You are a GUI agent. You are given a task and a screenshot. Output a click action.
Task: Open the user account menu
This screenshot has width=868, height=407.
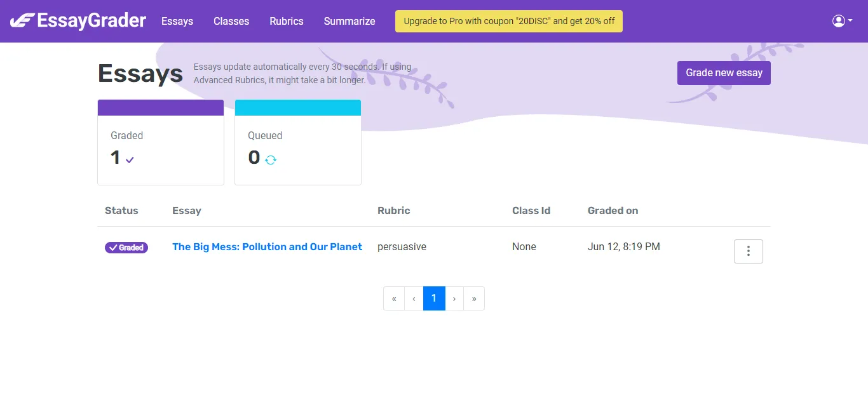(842, 21)
